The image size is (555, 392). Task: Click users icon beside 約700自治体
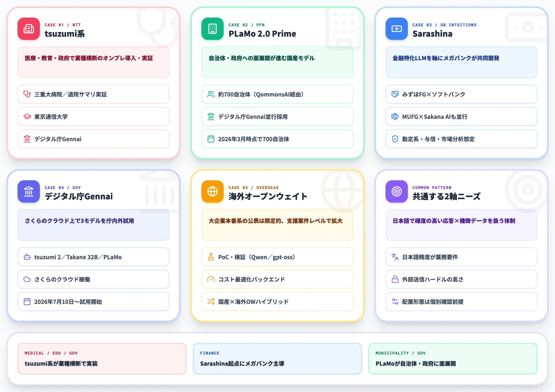click(x=211, y=94)
